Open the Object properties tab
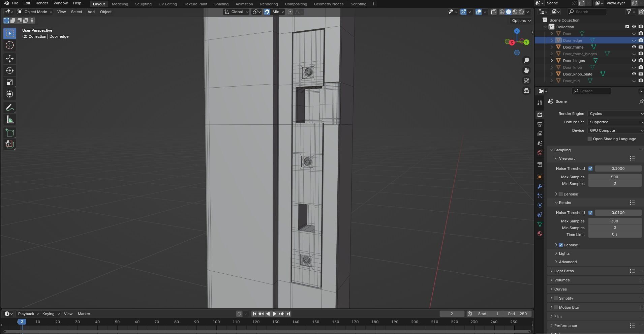The image size is (644, 334). [540, 177]
